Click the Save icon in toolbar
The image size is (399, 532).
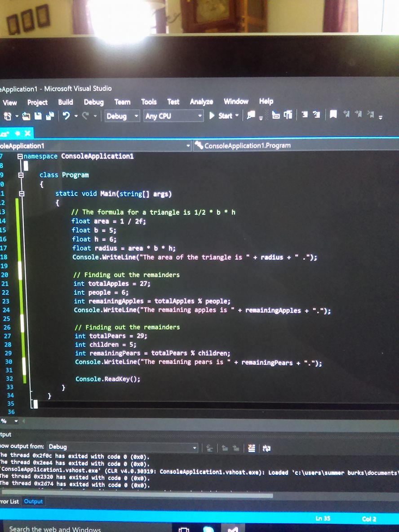(x=38, y=116)
